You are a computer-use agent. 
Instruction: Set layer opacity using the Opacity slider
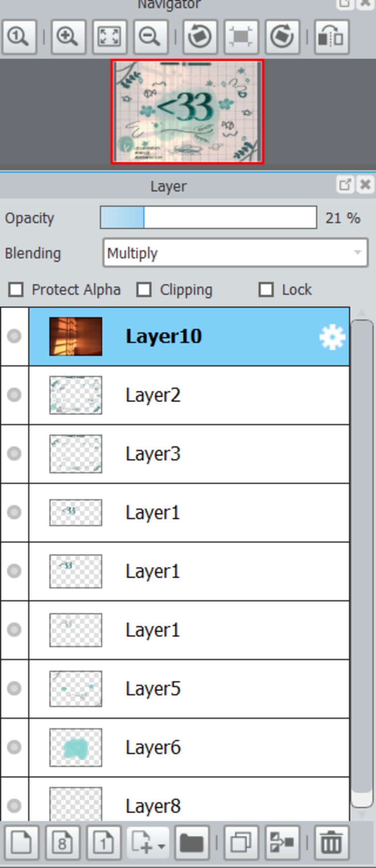tap(208, 218)
